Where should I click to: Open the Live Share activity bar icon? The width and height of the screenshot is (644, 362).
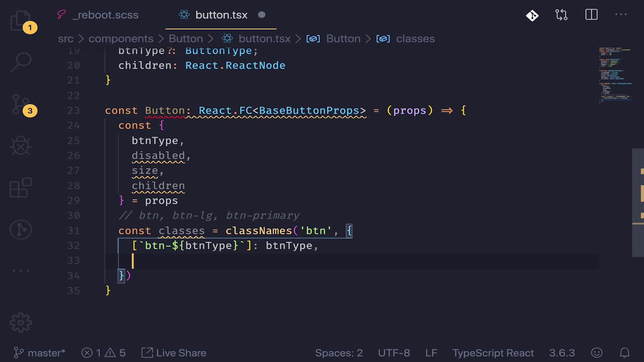[21, 230]
